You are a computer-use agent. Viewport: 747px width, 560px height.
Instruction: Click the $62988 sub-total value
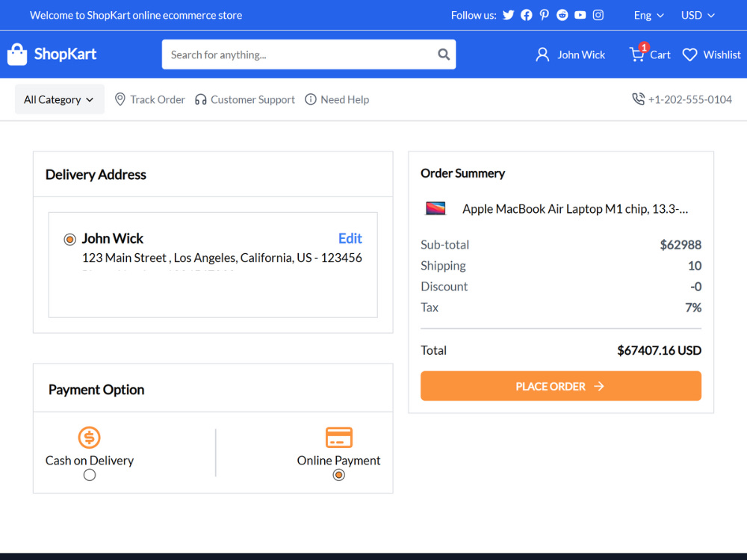point(681,245)
